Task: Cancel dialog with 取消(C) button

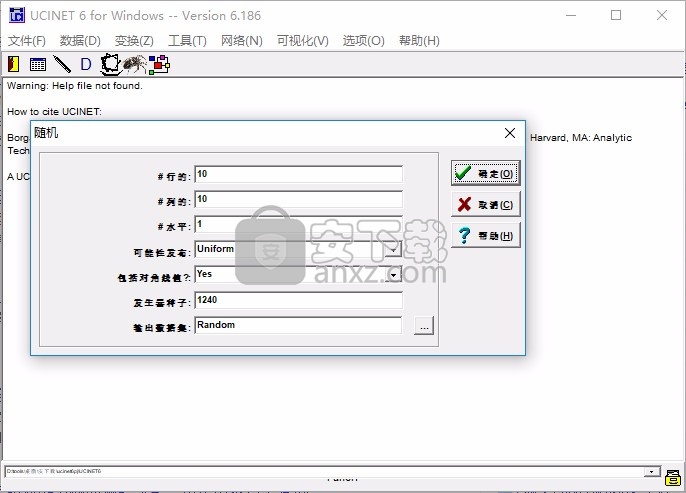Action: [486, 204]
